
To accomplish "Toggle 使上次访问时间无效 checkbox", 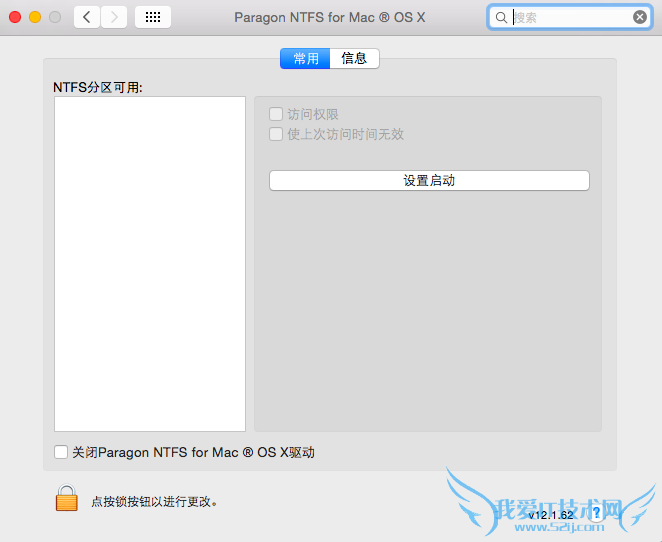I will coord(276,134).
